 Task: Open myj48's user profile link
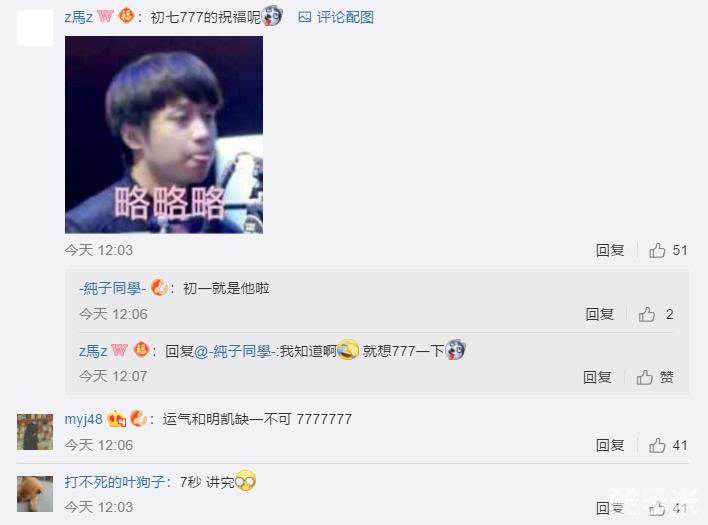pyautogui.click(x=84, y=419)
